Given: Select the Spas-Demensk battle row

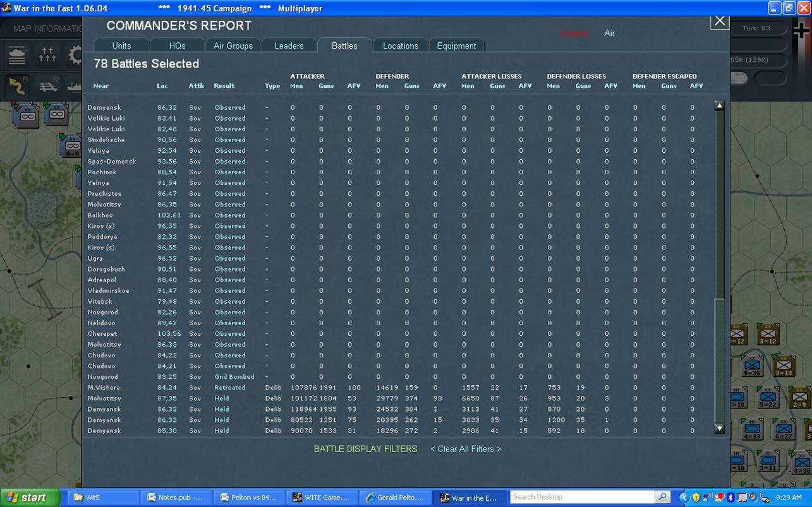Looking at the screenshot, I should click(398, 161).
